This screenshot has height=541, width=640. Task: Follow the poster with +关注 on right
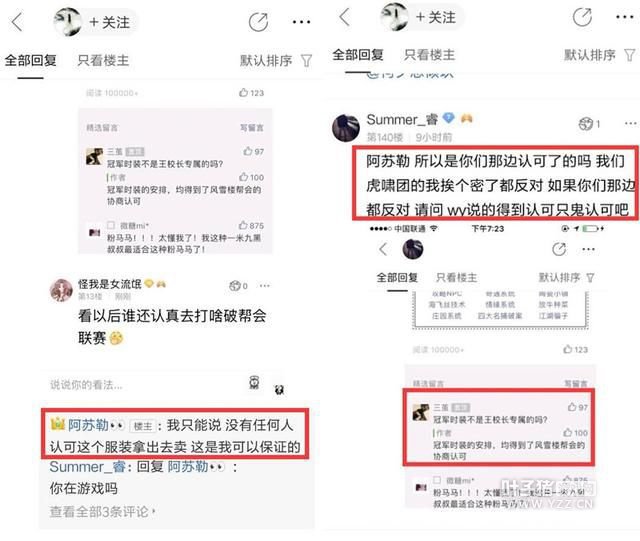[x=436, y=18]
